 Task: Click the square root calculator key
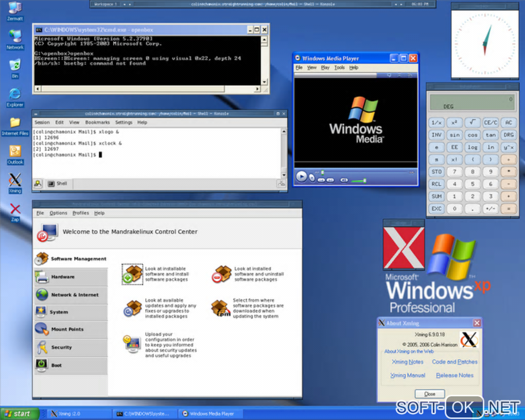pos(472,122)
